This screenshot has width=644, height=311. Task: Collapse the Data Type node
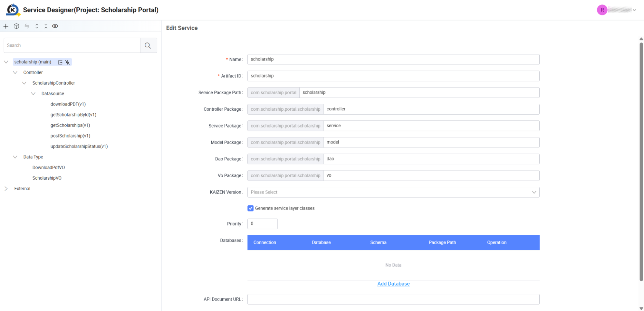pyautogui.click(x=15, y=157)
